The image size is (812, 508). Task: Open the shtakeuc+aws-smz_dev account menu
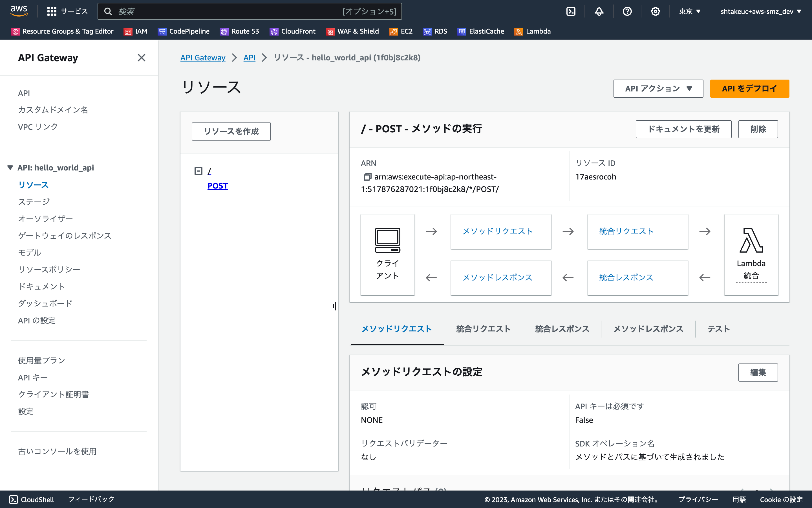tap(760, 11)
